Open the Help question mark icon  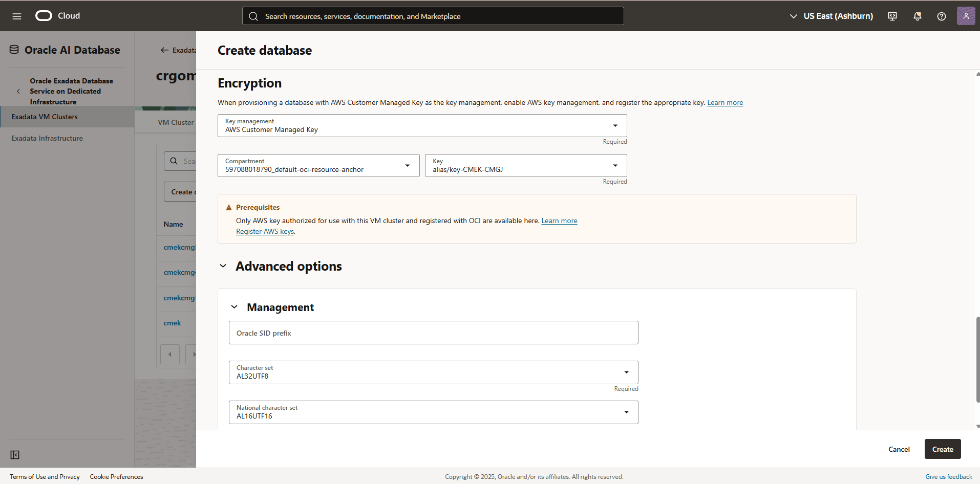pyautogui.click(x=941, y=16)
